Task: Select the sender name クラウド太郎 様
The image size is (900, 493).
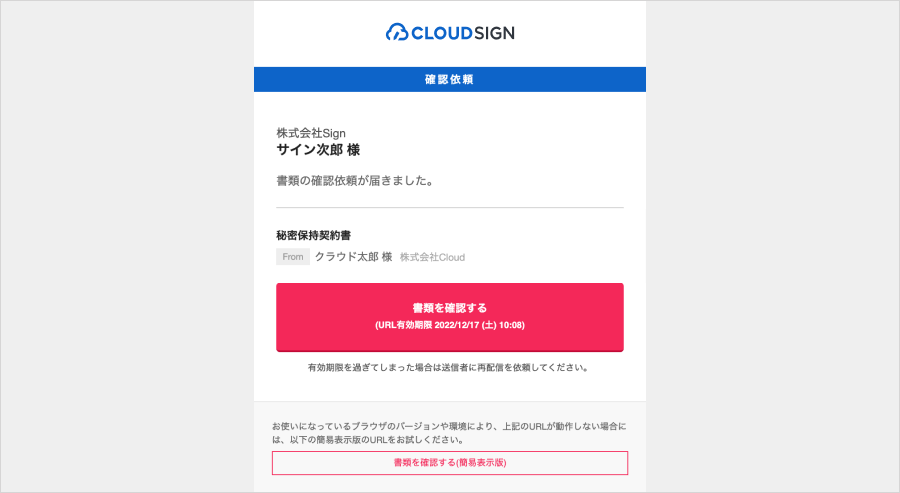Action: click(353, 257)
